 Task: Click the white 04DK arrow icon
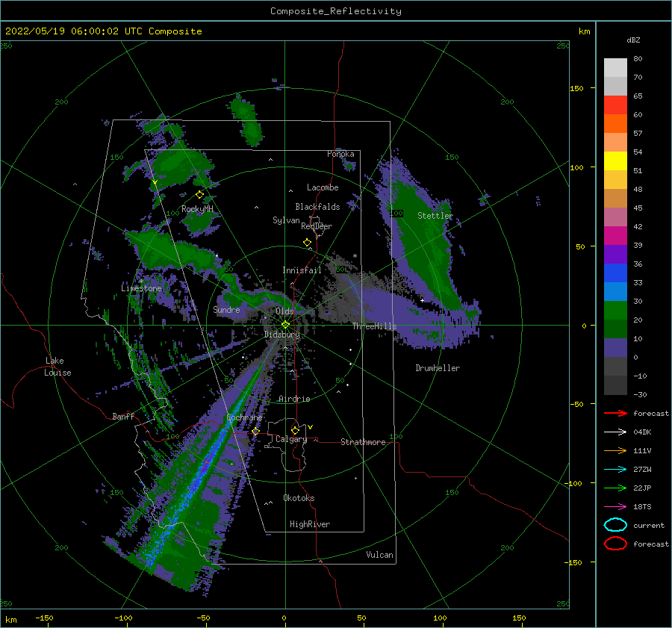(x=615, y=432)
